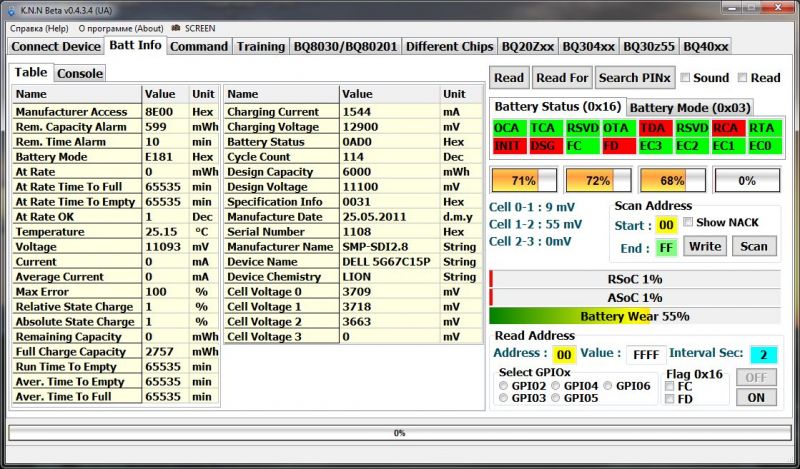Image resolution: width=800 pixels, height=469 pixels.
Task: Click the Device Name value DELL 5G67C15P
Action: 390,262
